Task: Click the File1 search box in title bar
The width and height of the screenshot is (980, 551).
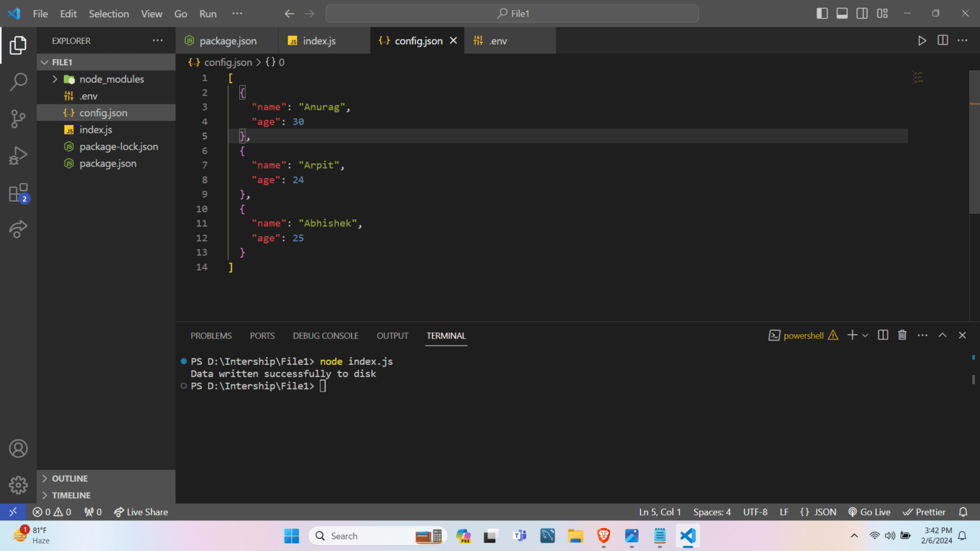Action: (510, 13)
